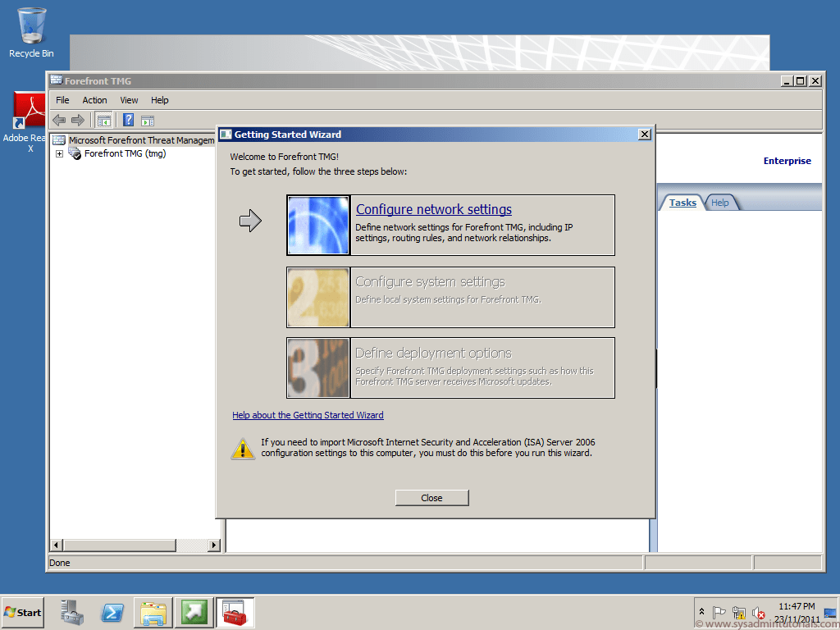Minimize the Forefront TMG window
The image size is (840, 630).
tap(787, 81)
